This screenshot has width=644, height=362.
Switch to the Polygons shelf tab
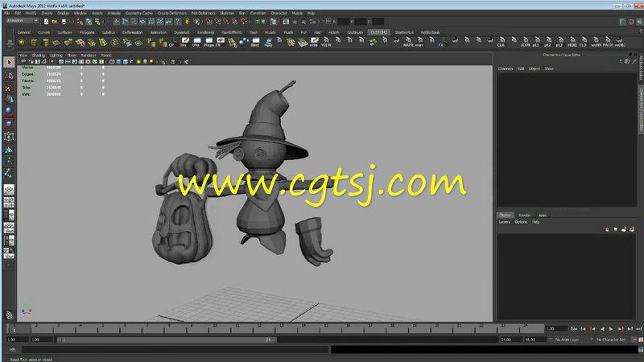pyautogui.click(x=87, y=32)
